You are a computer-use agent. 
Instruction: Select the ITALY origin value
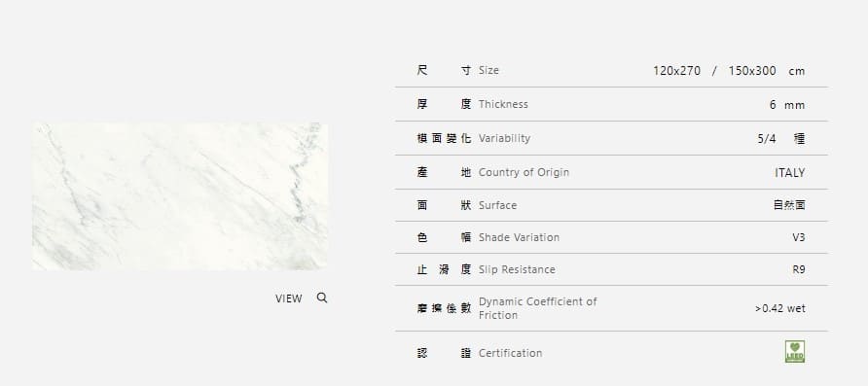coord(790,172)
